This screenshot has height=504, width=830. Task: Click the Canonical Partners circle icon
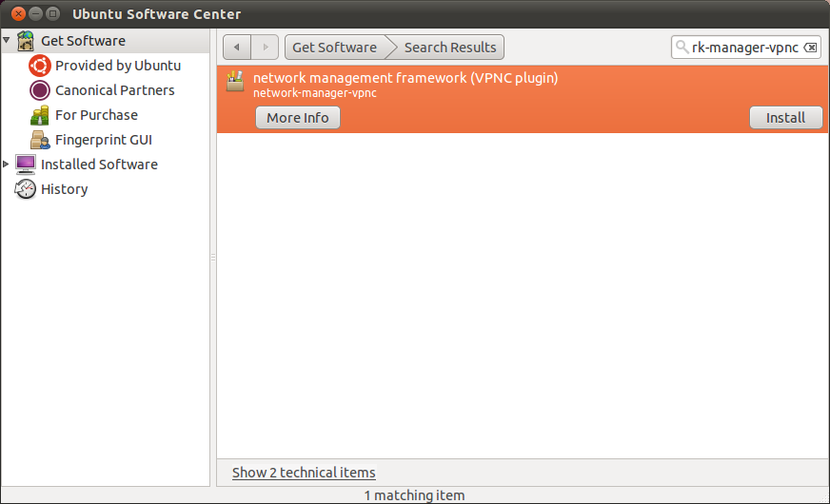click(40, 90)
